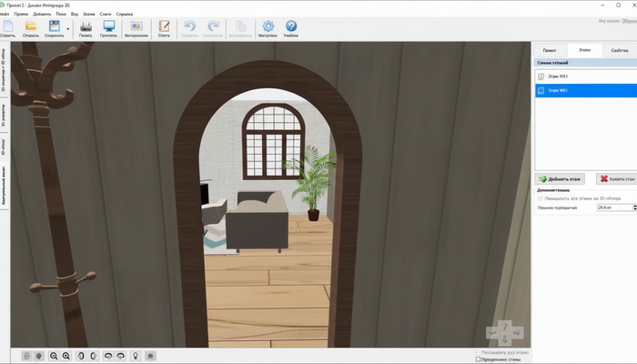Enable the transparent walls checkbox
The image size is (637, 364).
point(479,359)
